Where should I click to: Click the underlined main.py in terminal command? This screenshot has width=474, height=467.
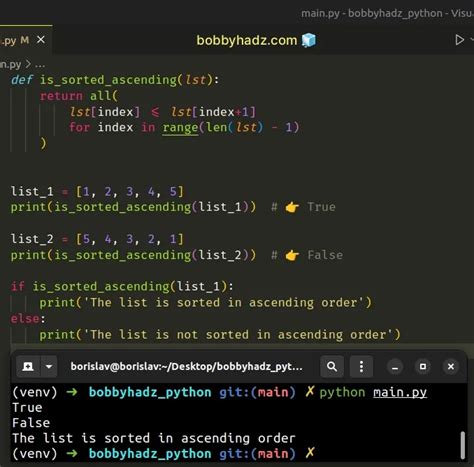click(x=400, y=393)
